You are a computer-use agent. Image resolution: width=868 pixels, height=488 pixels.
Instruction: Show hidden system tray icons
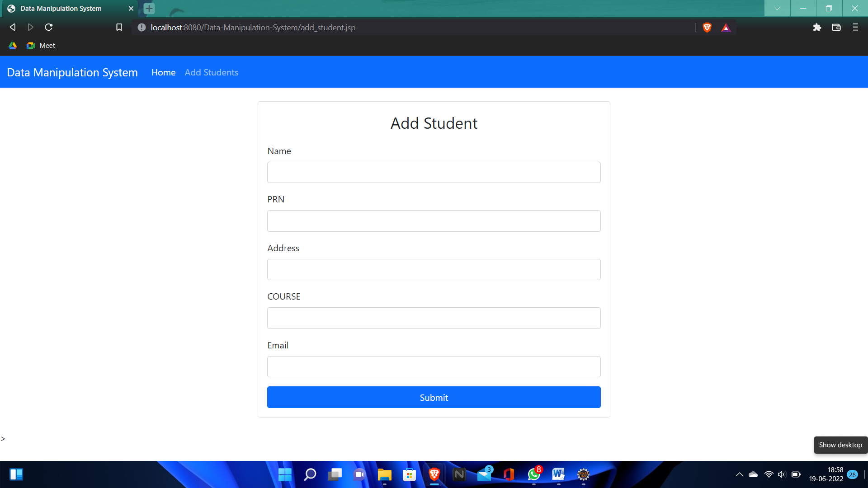[x=740, y=474]
